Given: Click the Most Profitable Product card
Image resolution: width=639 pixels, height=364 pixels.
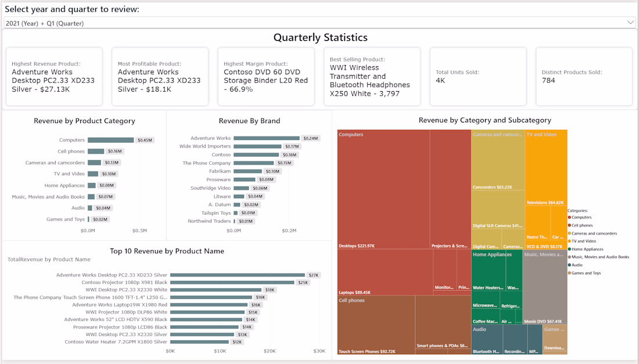Looking at the screenshot, I should [160, 77].
